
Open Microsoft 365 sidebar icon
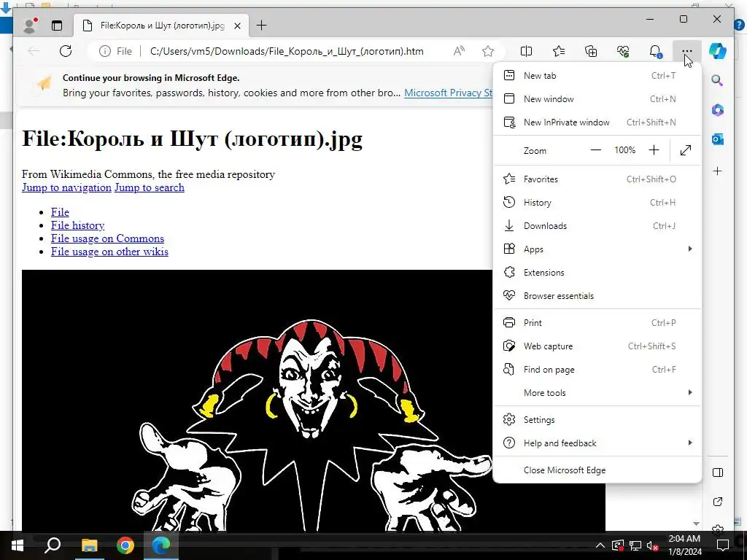718,110
